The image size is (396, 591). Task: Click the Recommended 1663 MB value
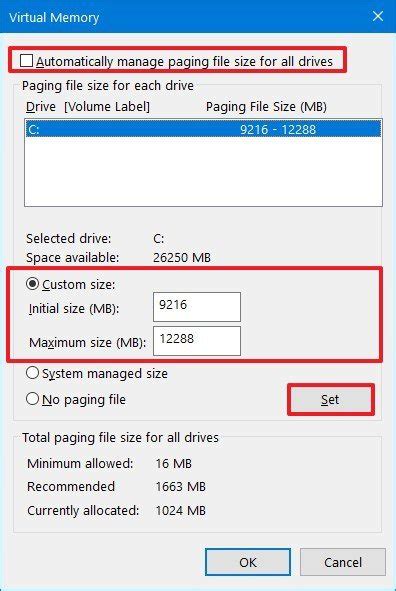(180, 487)
